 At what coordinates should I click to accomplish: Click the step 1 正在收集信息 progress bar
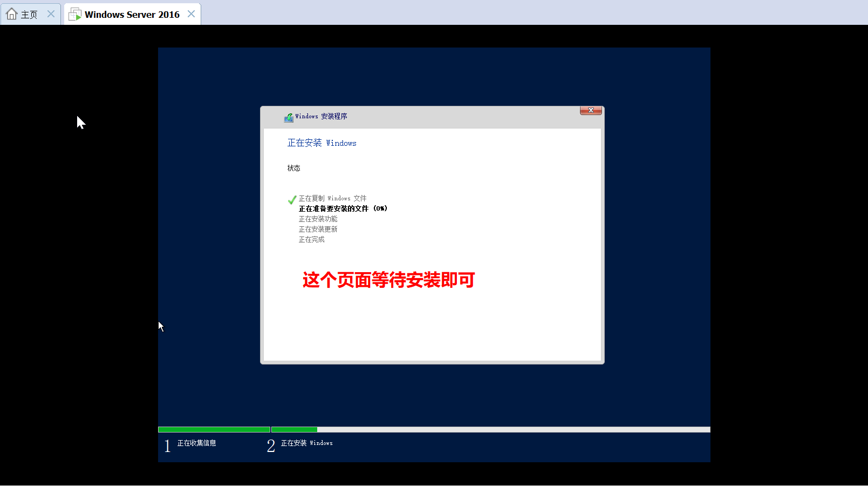(214, 430)
